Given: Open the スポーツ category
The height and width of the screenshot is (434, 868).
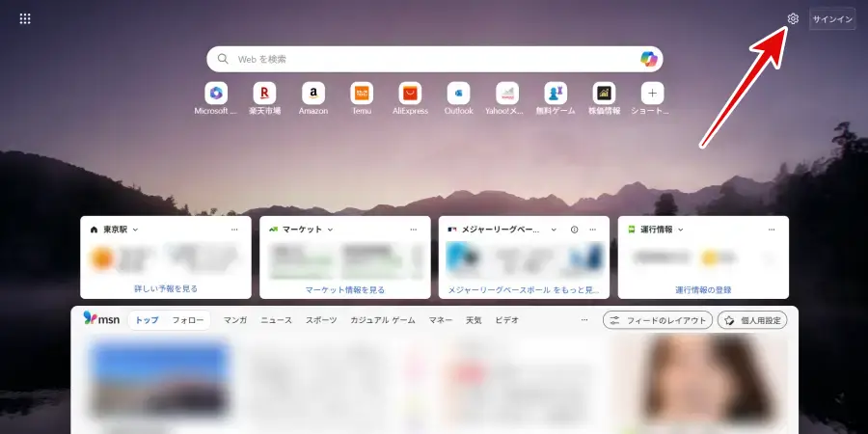Looking at the screenshot, I should click(x=321, y=320).
